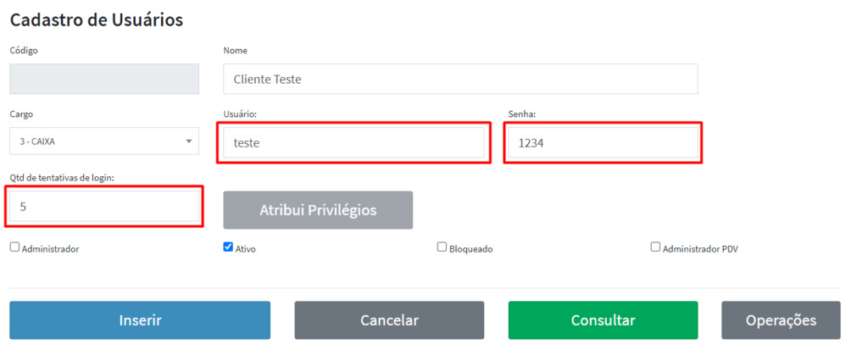This screenshot has height=361, width=868.
Task: Click the Usuário: label text
Action: pos(240,114)
